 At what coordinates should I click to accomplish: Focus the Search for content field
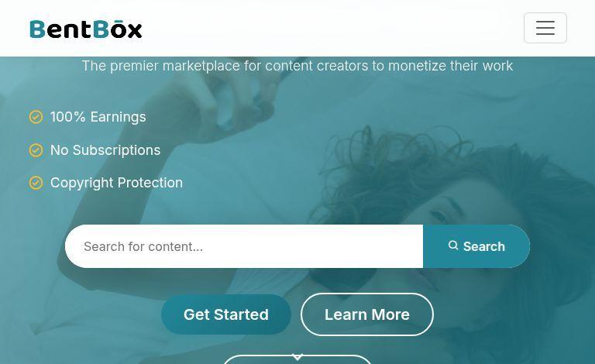click(244, 246)
